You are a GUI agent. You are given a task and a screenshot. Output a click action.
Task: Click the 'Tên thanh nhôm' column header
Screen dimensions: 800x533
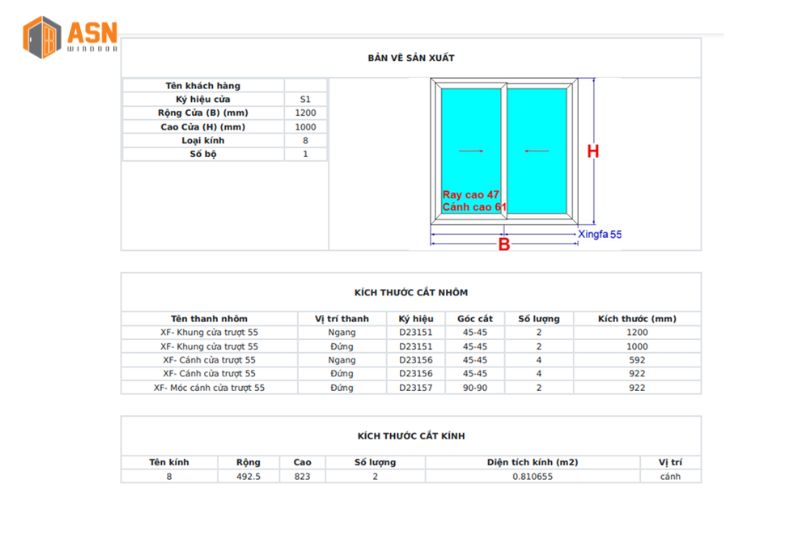209,319
